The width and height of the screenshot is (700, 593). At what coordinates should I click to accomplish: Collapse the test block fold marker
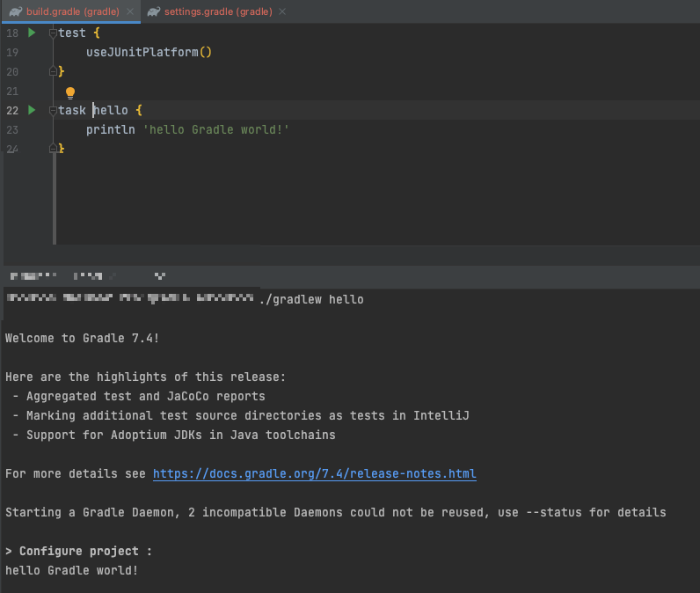pos(53,33)
